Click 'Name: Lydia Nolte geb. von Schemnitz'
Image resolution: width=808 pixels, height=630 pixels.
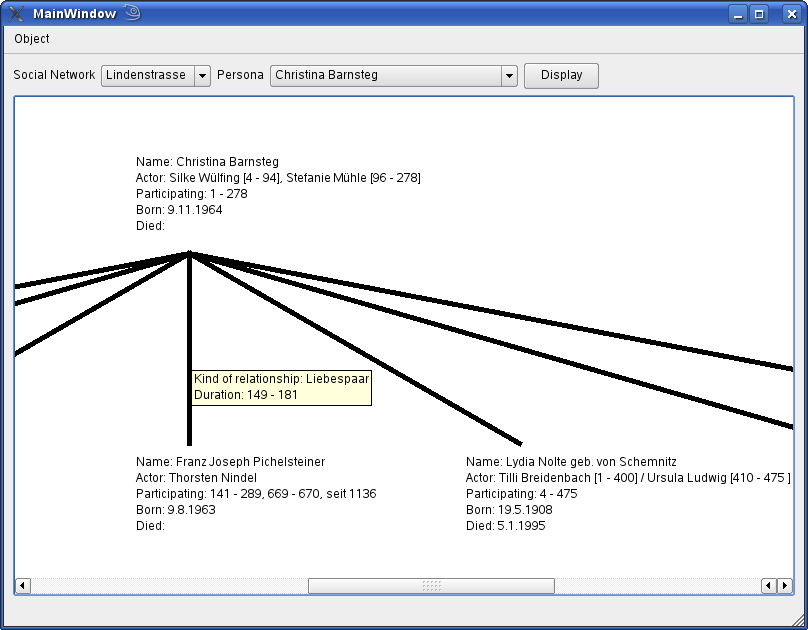pos(571,462)
